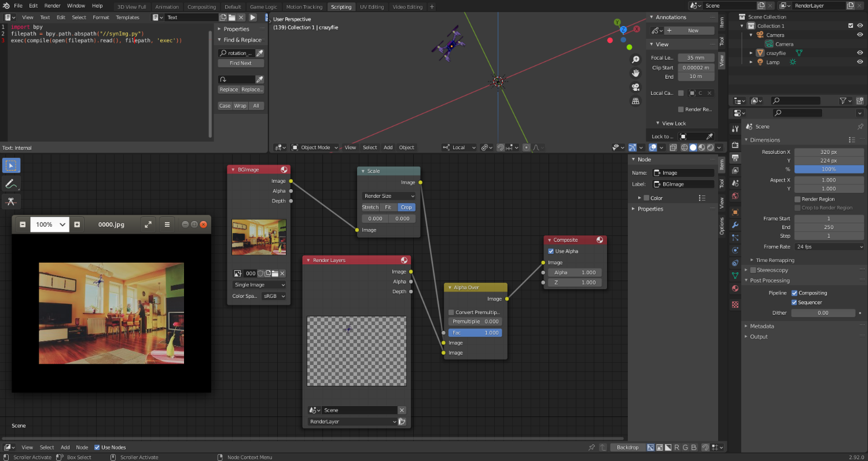The height and width of the screenshot is (461, 868).
Task: Click eyedropper next to rotation search field
Action: [260, 53]
